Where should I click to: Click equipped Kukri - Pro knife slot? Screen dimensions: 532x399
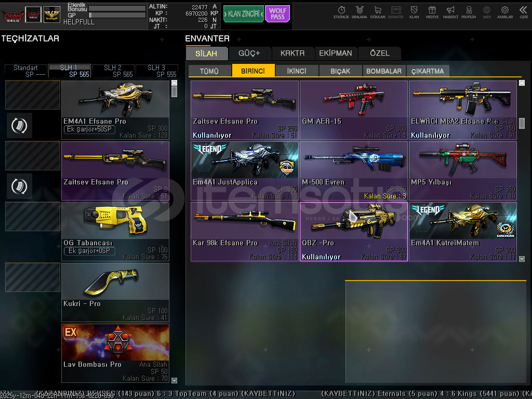(x=115, y=292)
